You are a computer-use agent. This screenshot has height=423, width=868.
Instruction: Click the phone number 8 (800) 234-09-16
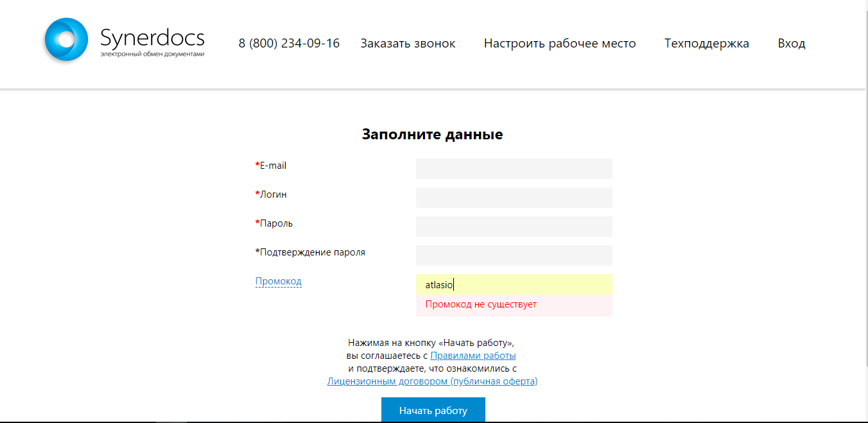click(x=289, y=44)
